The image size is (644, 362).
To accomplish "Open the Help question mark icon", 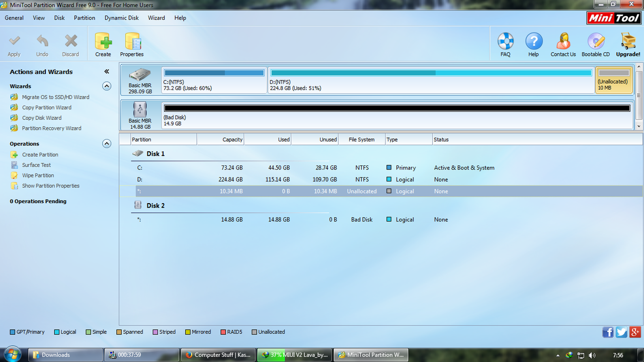I will pyautogui.click(x=534, y=41).
